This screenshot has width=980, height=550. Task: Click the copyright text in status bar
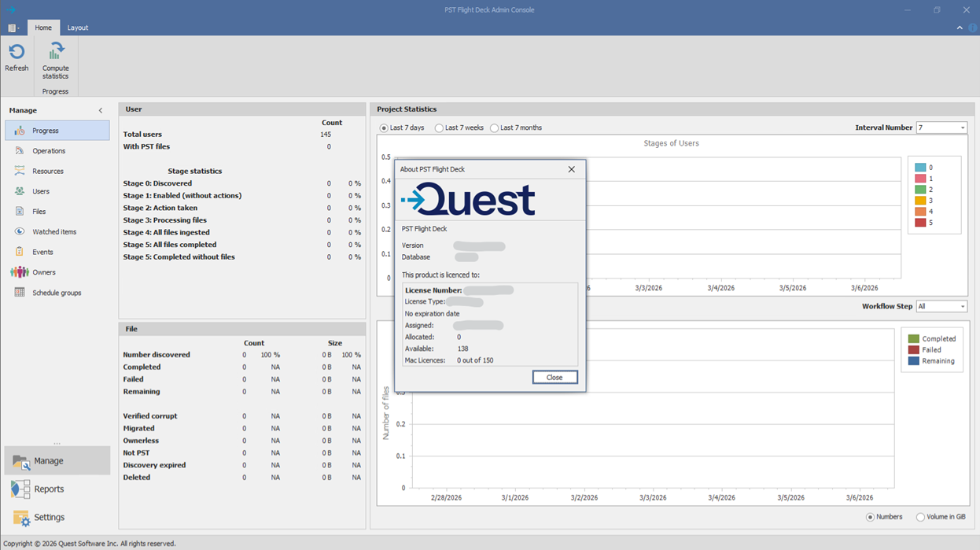coord(90,544)
